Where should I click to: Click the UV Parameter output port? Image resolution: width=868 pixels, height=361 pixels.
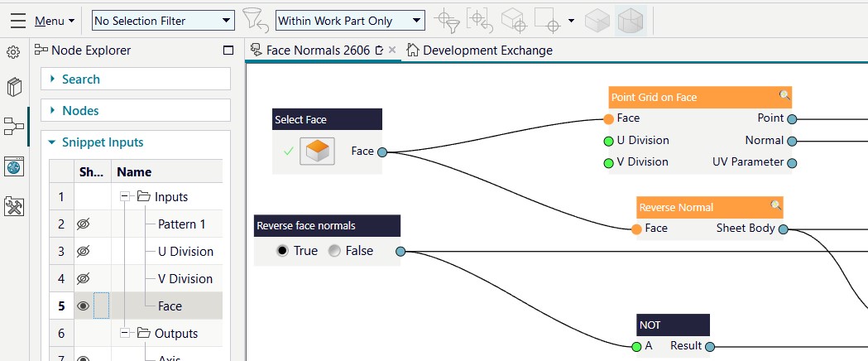pos(792,163)
